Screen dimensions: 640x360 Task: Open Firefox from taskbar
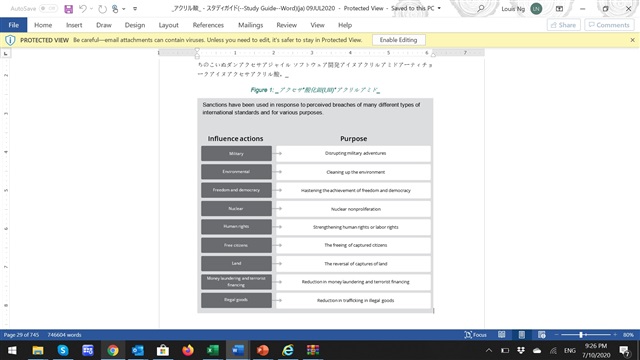(188, 350)
